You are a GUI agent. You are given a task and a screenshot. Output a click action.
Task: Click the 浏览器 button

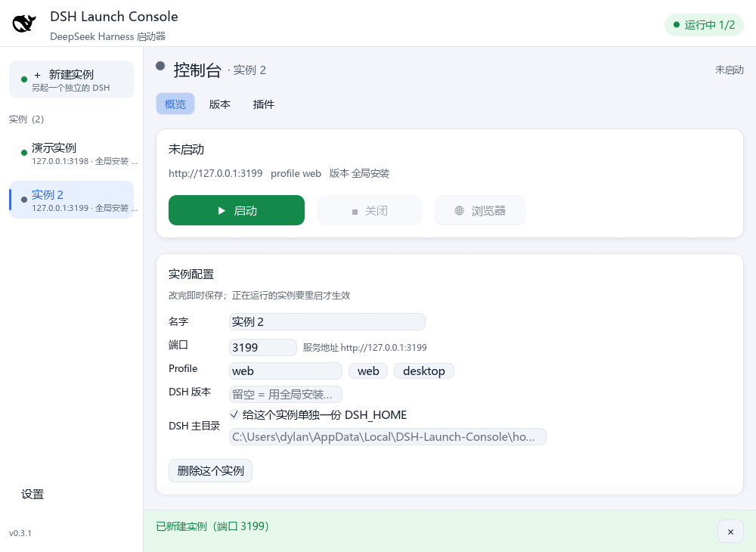click(x=480, y=210)
